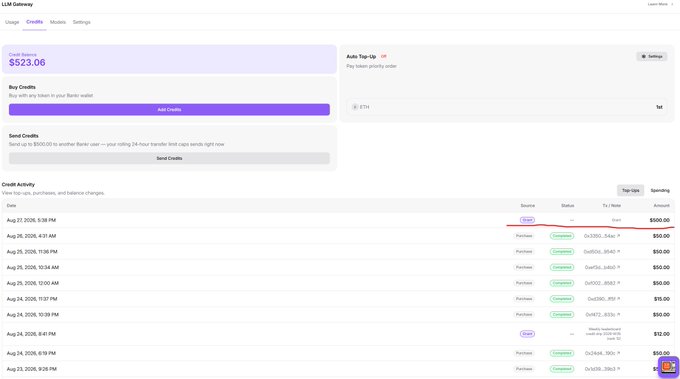Go to the Settings tab

tap(82, 22)
